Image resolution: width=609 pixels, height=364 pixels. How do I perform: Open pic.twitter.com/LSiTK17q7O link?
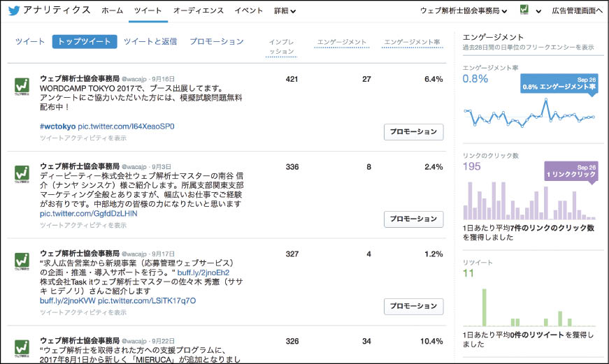[147, 300]
